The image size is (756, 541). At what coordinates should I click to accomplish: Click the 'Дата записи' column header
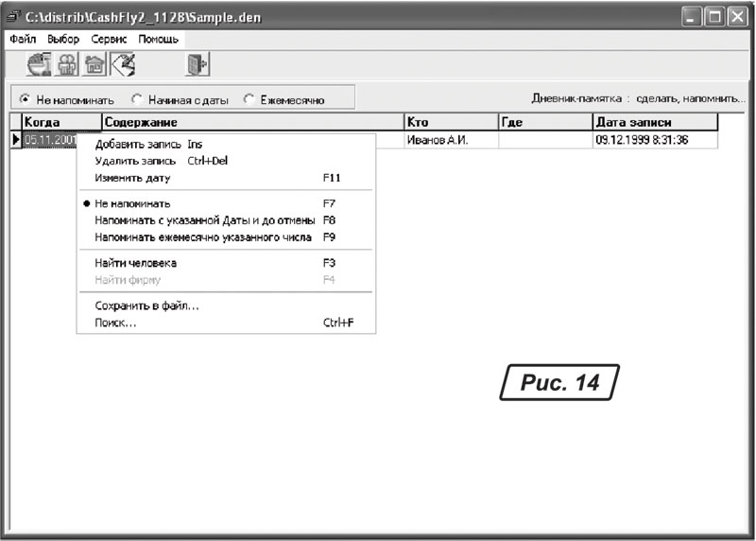(x=633, y=122)
